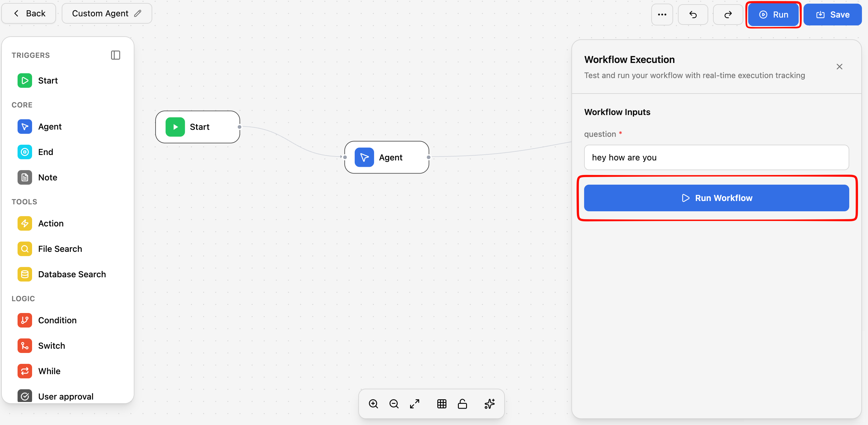Close the Workflow Execution panel
The height and width of the screenshot is (425, 868).
[839, 67]
